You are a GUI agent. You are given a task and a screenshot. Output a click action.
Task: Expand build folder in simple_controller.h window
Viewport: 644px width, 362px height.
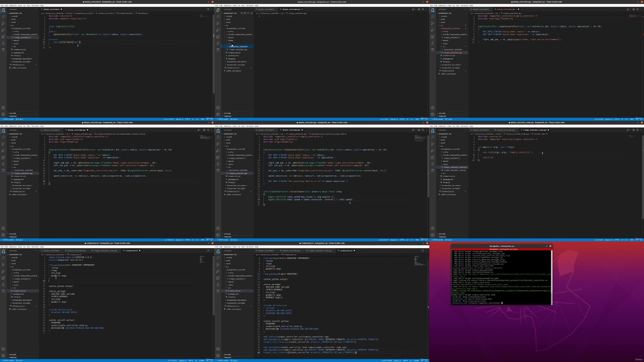coord(13,19)
